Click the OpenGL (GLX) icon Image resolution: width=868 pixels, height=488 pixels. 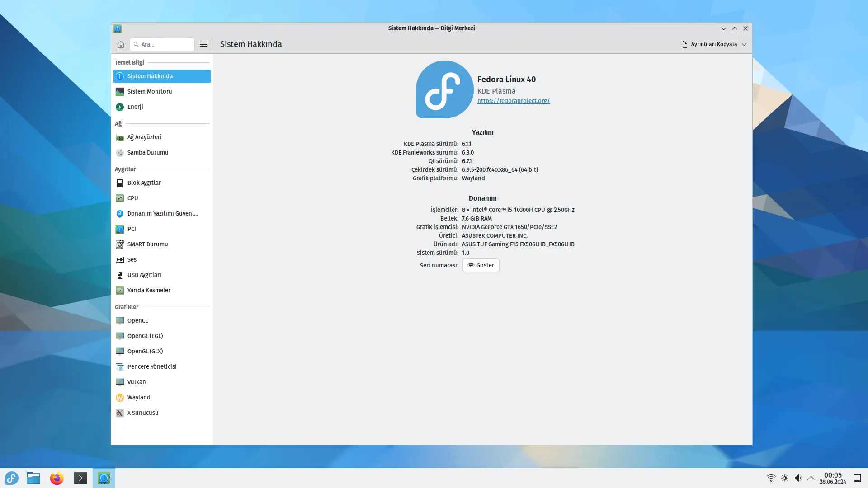tap(120, 352)
